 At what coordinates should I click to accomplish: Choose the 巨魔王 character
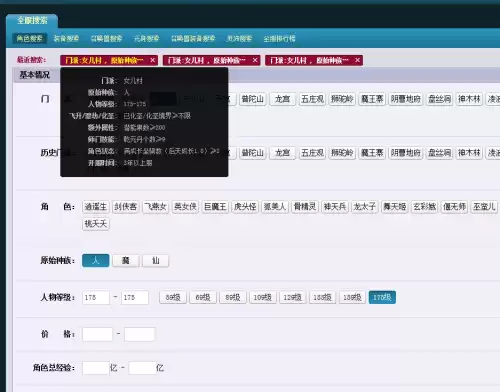point(215,207)
